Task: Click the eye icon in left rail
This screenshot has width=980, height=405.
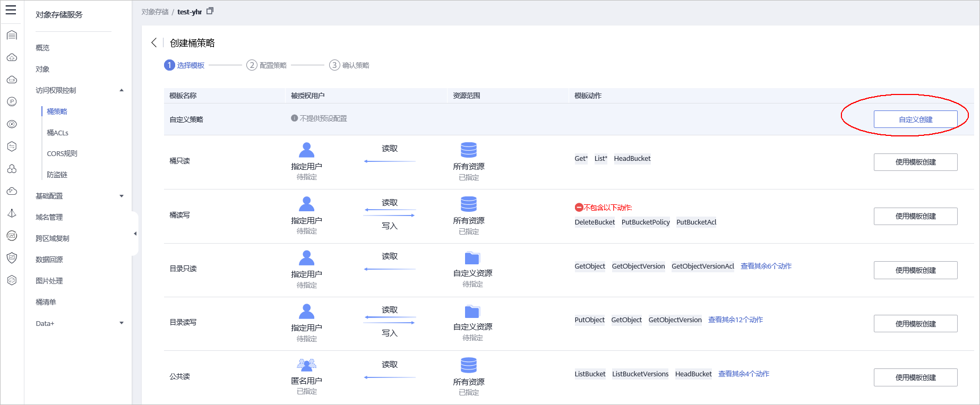Action: [x=12, y=124]
